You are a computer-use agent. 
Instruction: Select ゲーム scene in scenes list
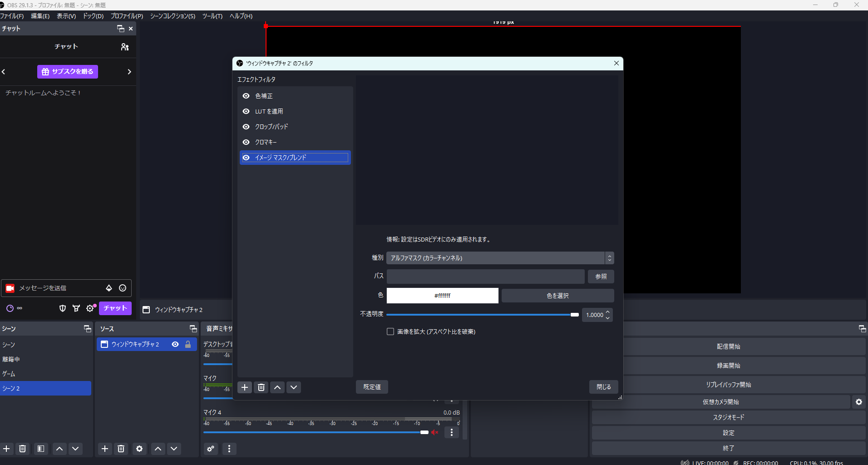pos(45,374)
